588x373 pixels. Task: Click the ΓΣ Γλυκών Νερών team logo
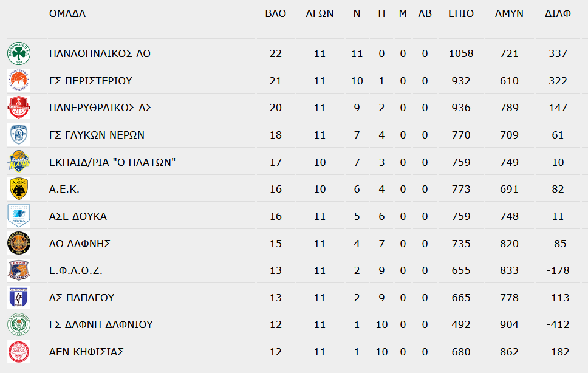(19, 135)
